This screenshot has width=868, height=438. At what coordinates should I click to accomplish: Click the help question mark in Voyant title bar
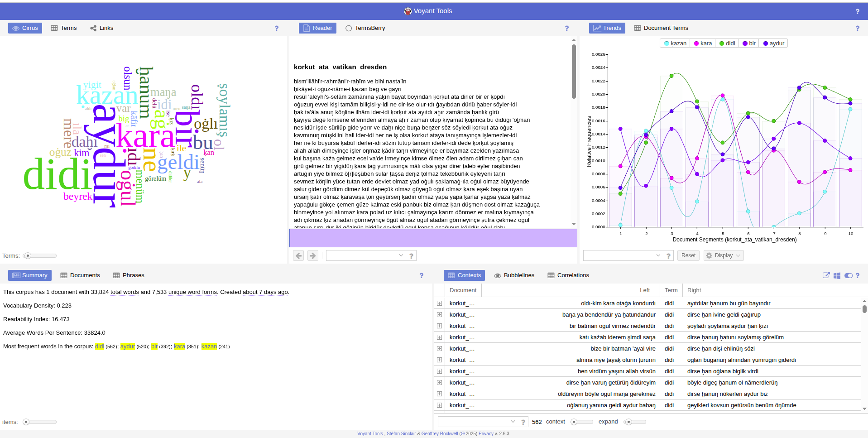857,11
